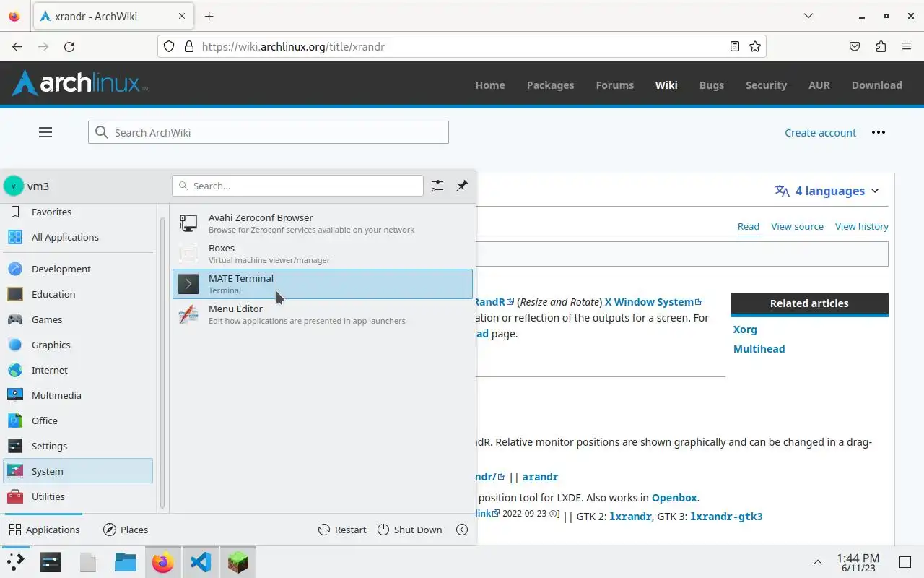The height and width of the screenshot is (578, 924).
Task: Click the launcher configure sliders icon
Action: (437, 186)
